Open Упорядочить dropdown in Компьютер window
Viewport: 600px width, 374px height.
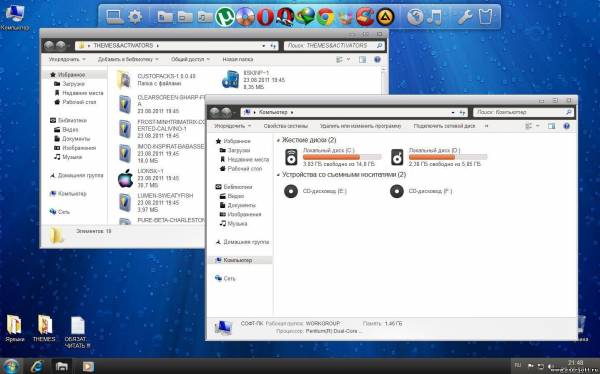[x=233, y=126]
